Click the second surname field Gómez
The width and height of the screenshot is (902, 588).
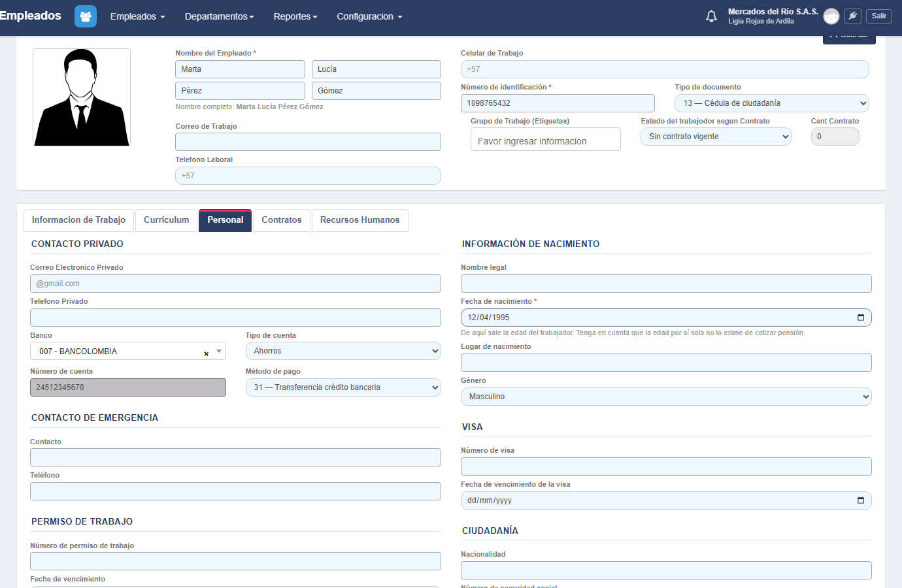(376, 91)
